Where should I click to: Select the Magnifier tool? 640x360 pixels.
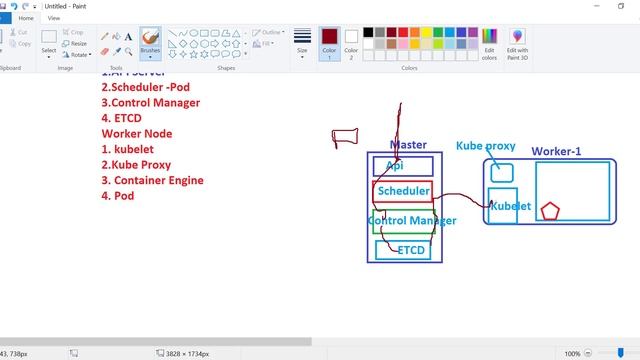point(129,52)
